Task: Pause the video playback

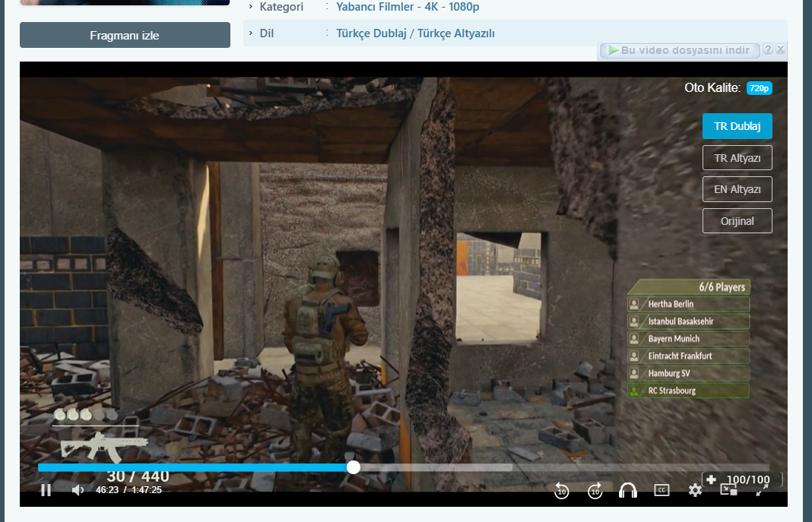Action: 46,490
